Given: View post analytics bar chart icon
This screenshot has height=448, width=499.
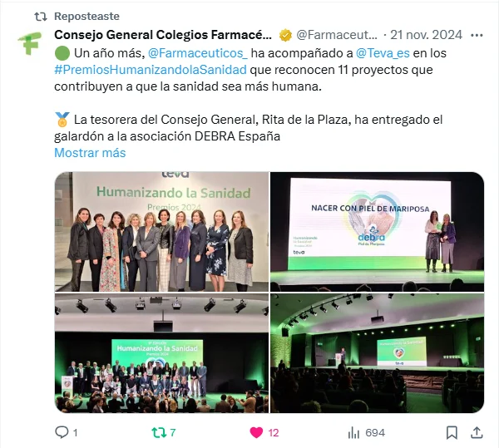Looking at the screenshot, I should tap(353, 432).
